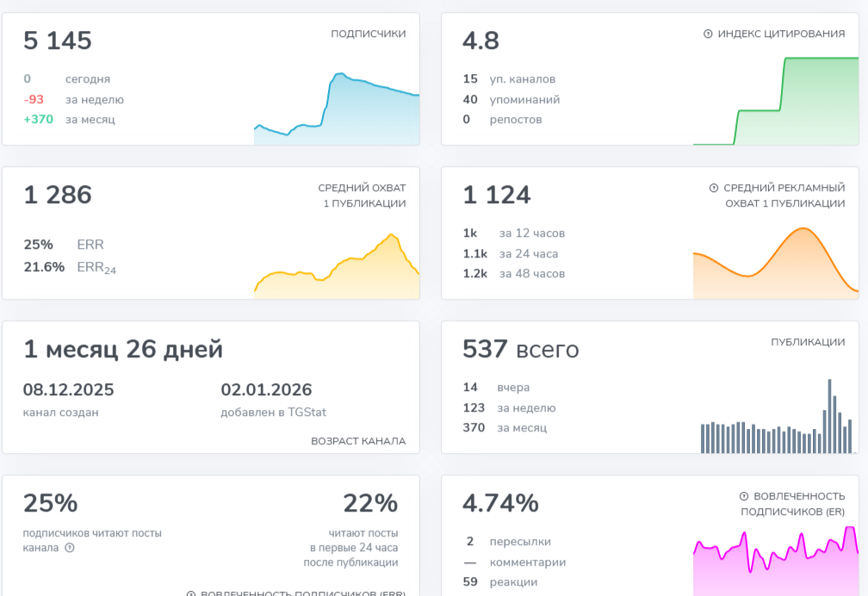Click help icon beside ВОВЛЕЧЕННОСТЬ ПОДПИСЧИКОВ (ER)
This screenshot has height=596, width=868.
(x=743, y=496)
